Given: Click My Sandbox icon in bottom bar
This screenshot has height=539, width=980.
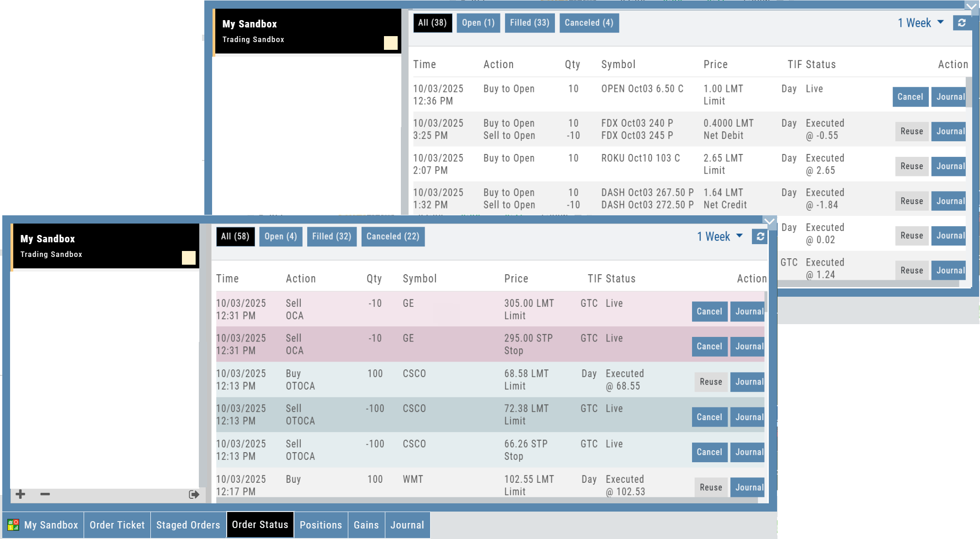Looking at the screenshot, I should pos(13,525).
